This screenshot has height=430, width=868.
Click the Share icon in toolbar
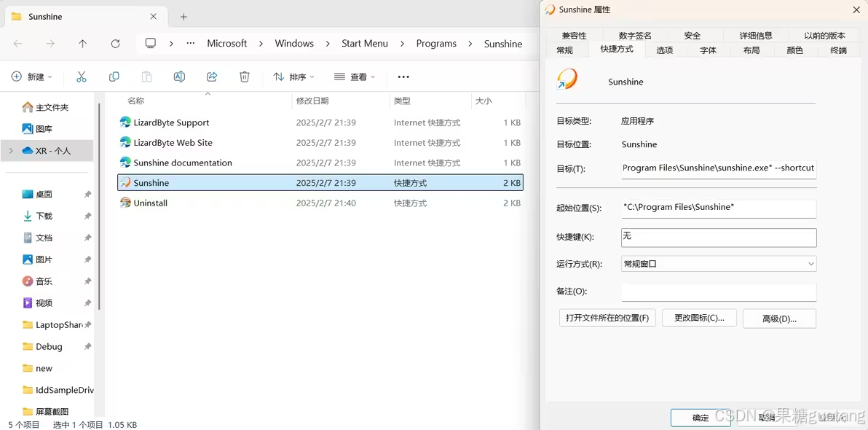211,77
